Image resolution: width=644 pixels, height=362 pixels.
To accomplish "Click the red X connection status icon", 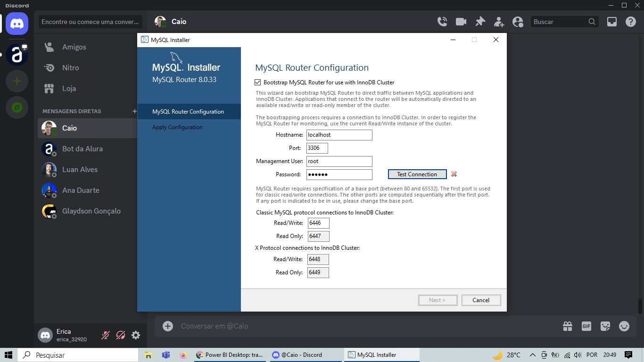I will [x=454, y=174].
